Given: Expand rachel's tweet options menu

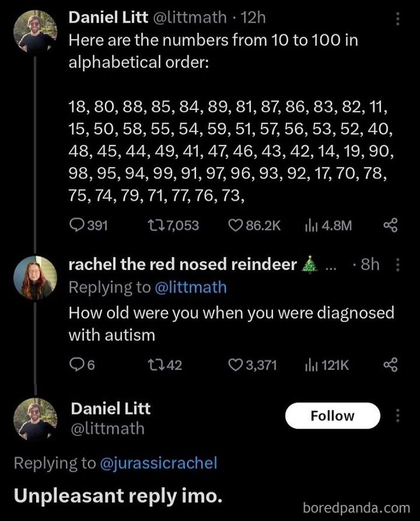Looking at the screenshot, I should pos(397,264).
